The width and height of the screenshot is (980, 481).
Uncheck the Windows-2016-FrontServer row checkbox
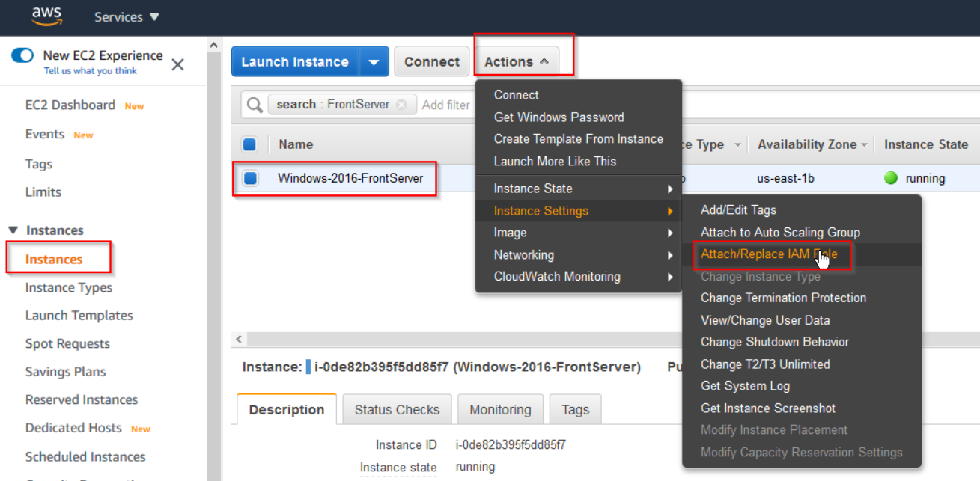pos(250,178)
